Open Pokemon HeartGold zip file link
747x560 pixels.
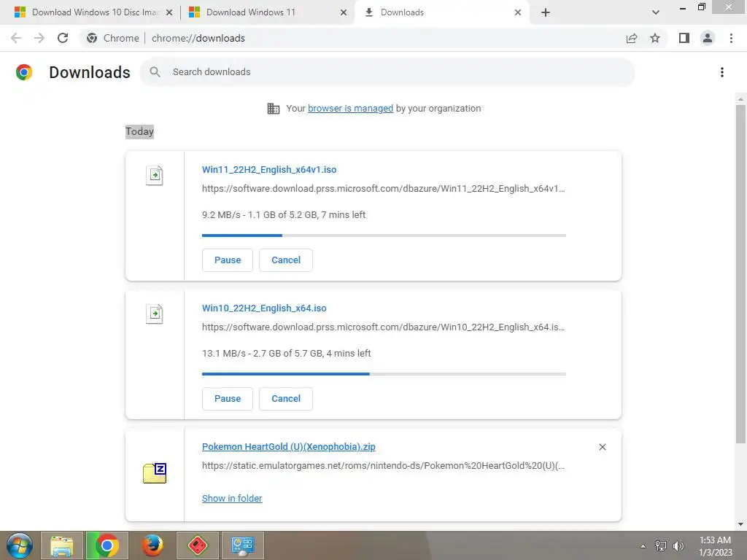289,447
